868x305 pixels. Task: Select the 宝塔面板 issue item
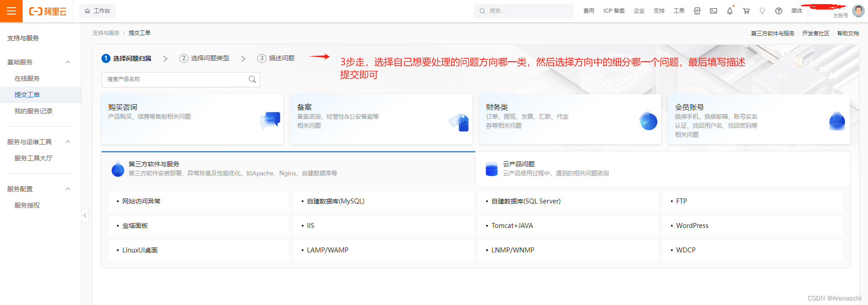pyautogui.click(x=199, y=226)
